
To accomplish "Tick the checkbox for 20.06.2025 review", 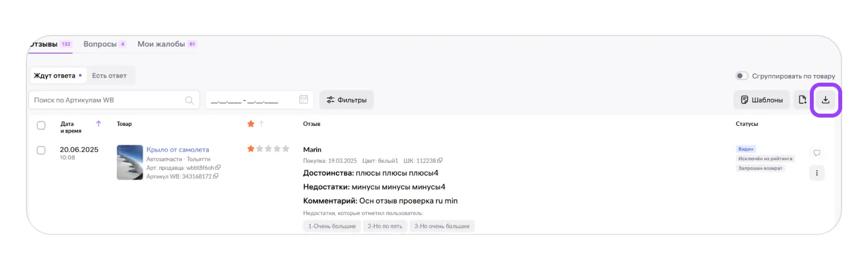I will pyautogui.click(x=41, y=150).
